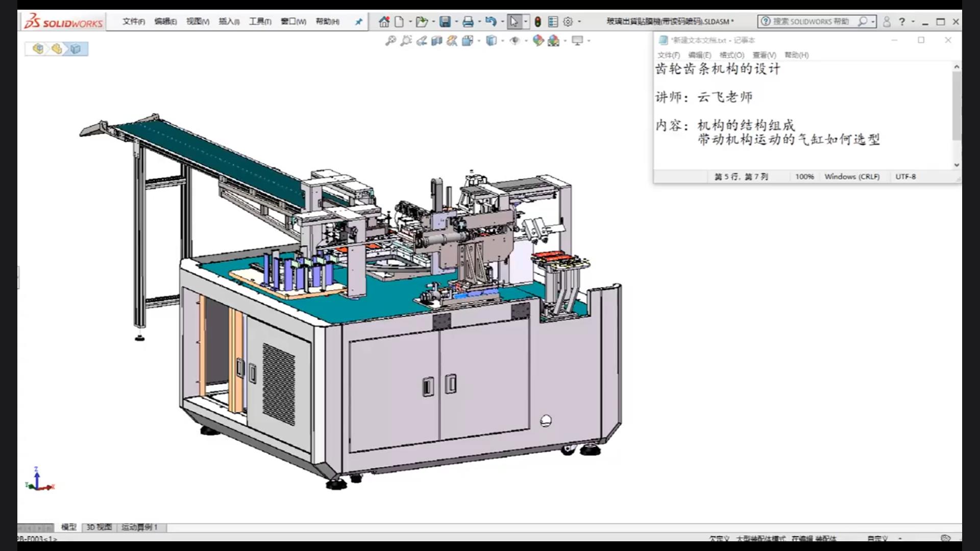Click Previous View icon
The width and height of the screenshot is (980, 551).
[x=422, y=40]
